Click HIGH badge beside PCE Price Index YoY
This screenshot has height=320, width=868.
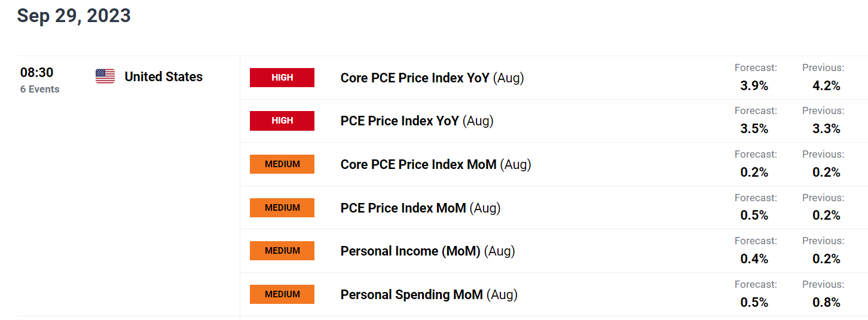282,121
